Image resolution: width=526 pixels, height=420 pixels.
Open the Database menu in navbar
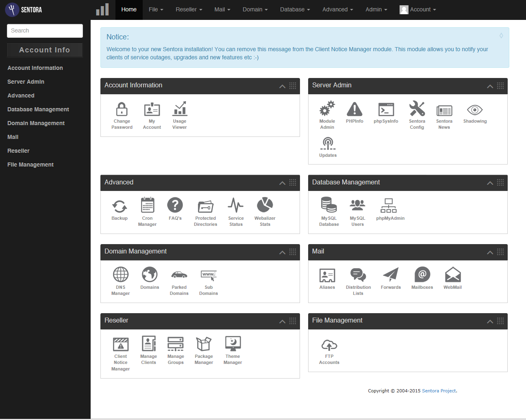(295, 9)
